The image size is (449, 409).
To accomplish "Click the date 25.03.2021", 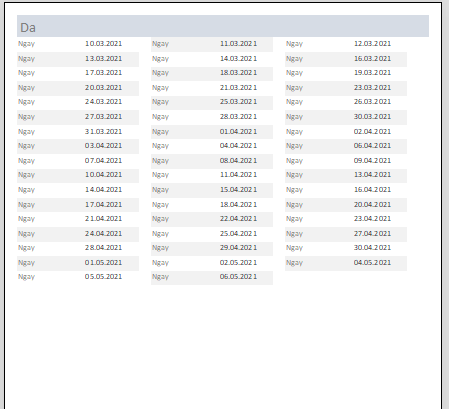I will pos(238,102).
